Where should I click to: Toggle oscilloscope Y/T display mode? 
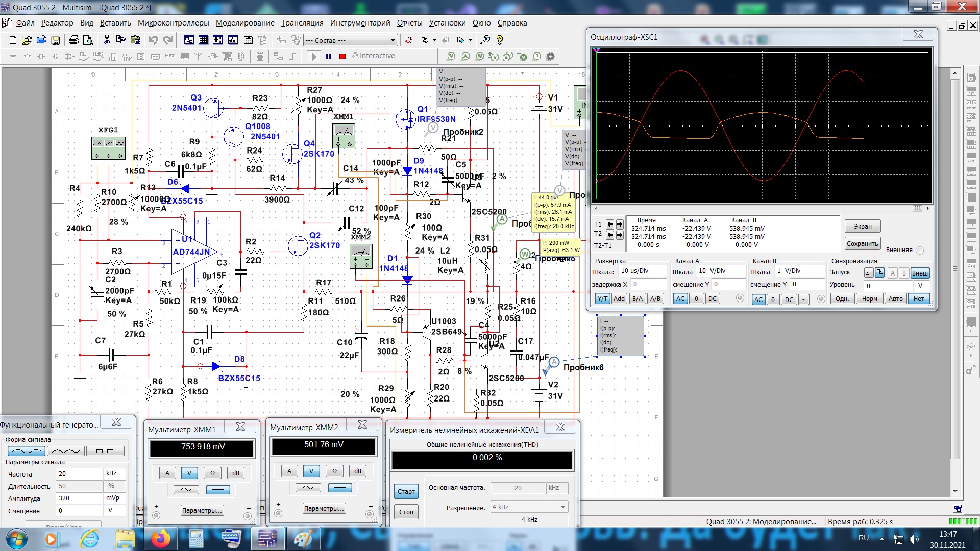point(602,299)
